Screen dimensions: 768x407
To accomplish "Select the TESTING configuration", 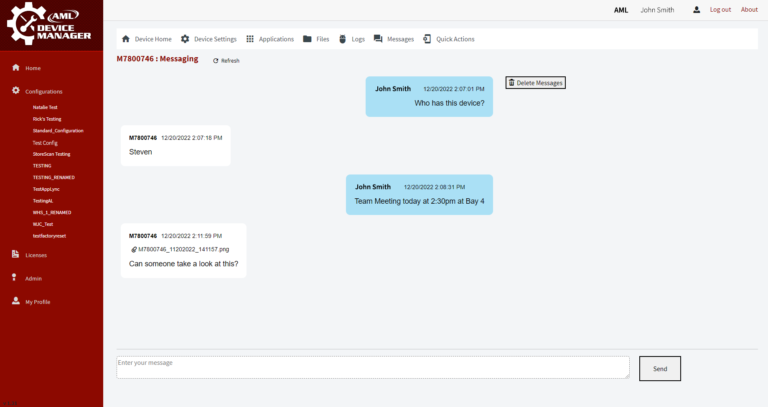I will pyautogui.click(x=42, y=166).
